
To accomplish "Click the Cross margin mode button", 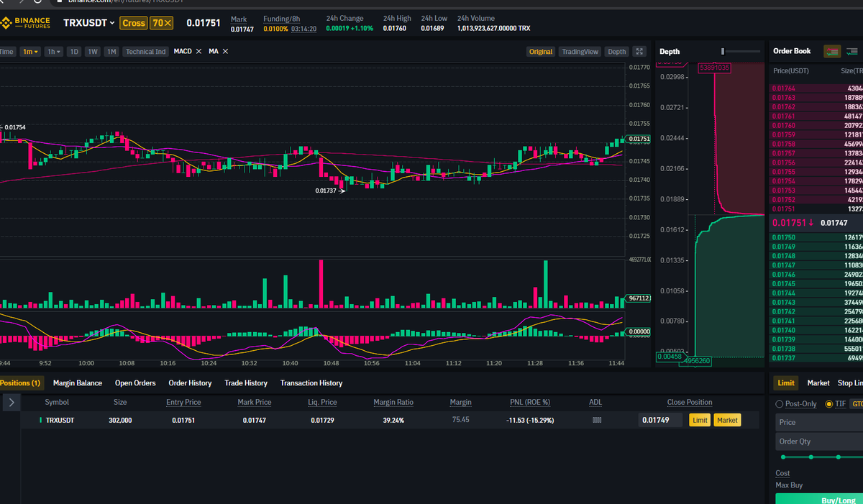I will coord(134,23).
